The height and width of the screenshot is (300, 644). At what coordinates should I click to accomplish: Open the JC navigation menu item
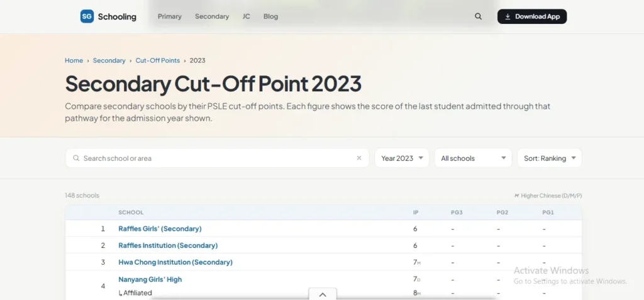tap(247, 16)
